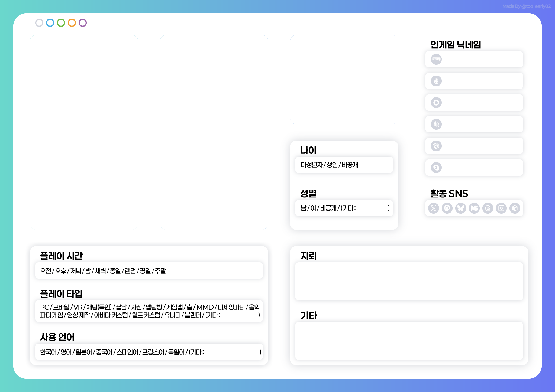Screen dimensions: 555x392
Task: Click the 성별 gender options field
Action: pos(344,208)
